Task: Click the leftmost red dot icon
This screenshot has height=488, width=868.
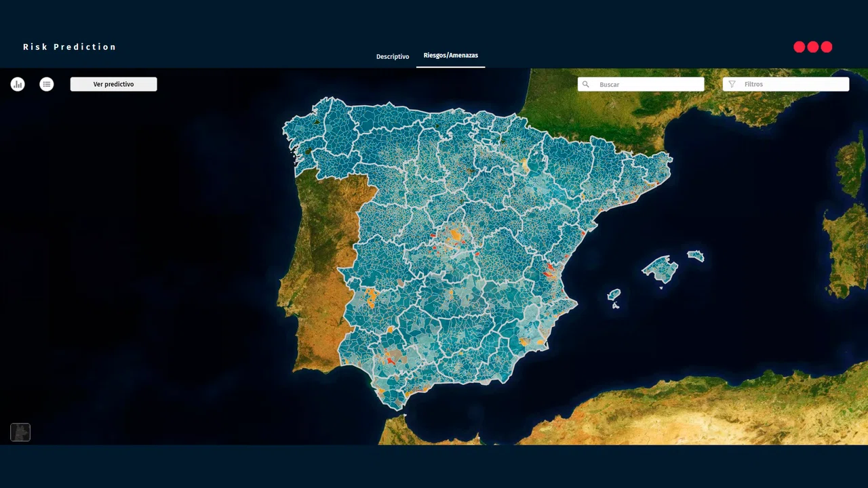Action: click(x=798, y=47)
